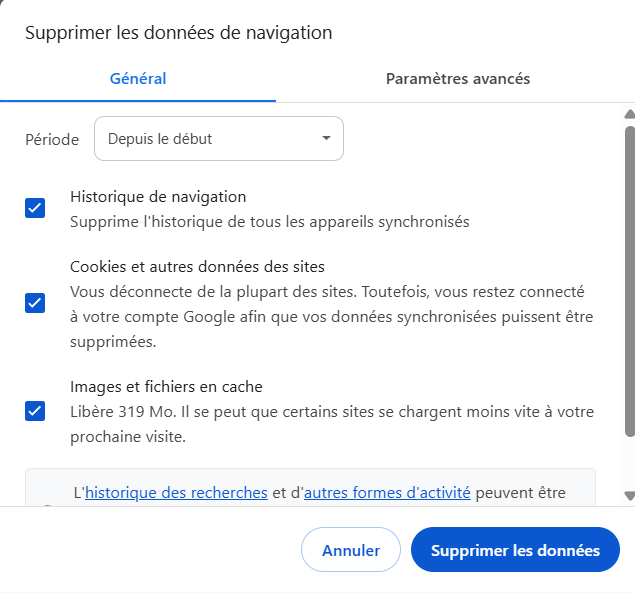635x593 pixels.
Task: Click the dialog title 'Supprimer les données de navigation'
Action: 178,33
